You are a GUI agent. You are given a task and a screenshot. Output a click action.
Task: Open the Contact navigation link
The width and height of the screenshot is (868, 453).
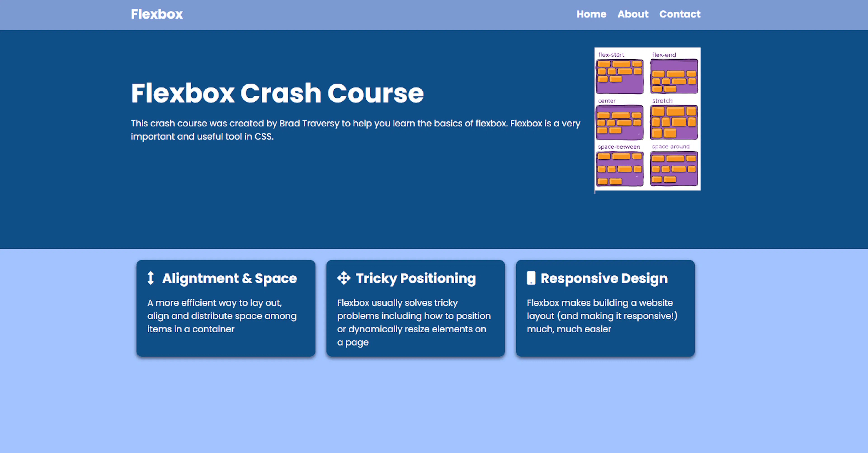pos(680,14)
